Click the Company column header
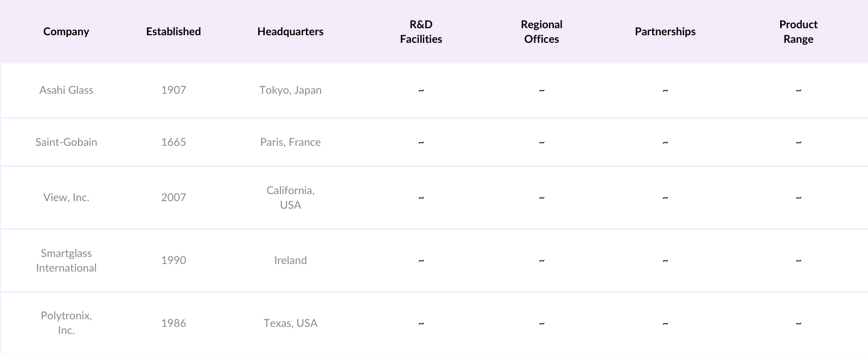The image size is (868, 354). (x=66, y=31)
